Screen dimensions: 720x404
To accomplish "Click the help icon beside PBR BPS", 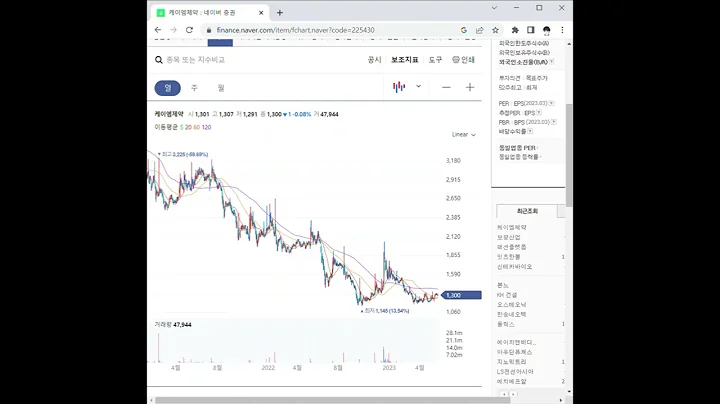I will [x=554, y=122].
